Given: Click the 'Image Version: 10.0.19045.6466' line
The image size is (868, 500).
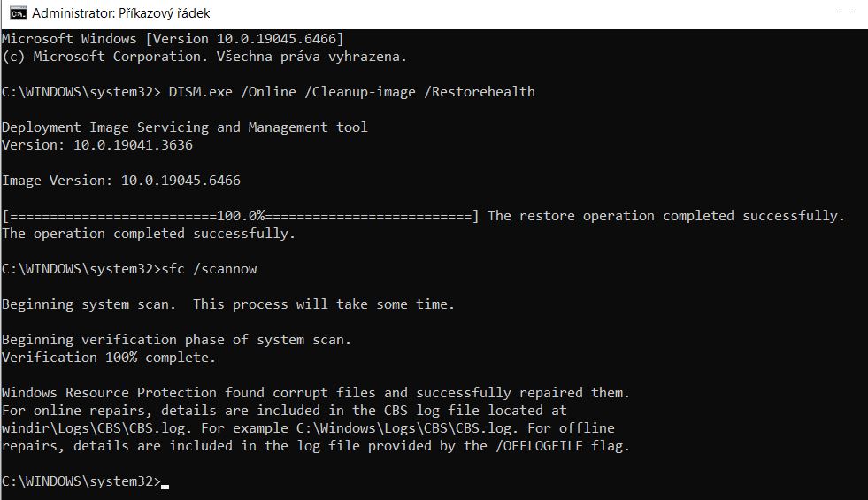Looking at the screenshot, I should 121,181.
